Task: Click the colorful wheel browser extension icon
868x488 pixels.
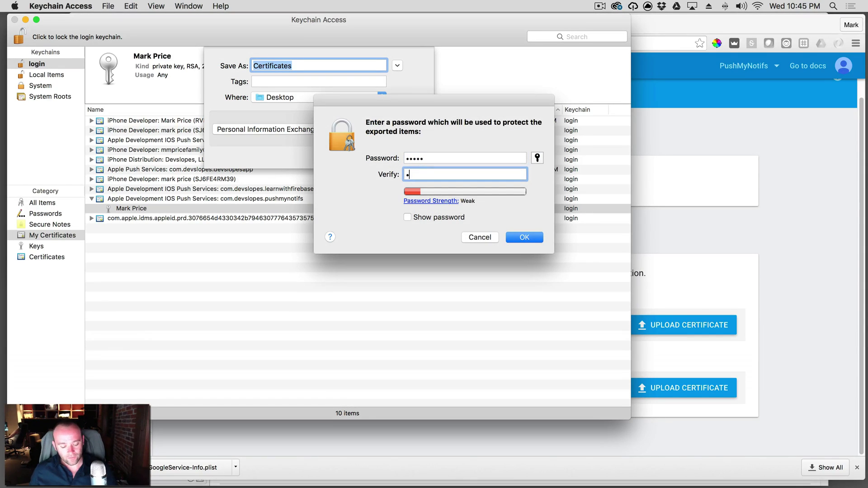Action: (717, 43)
